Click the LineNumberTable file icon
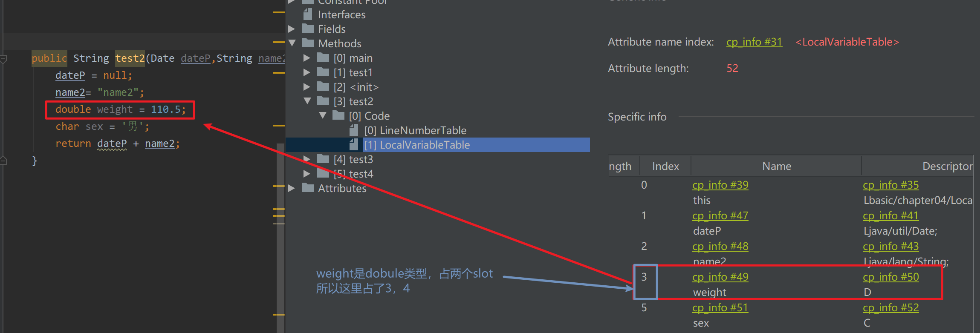This screenshot has width=980, height=333. (353, 130)
